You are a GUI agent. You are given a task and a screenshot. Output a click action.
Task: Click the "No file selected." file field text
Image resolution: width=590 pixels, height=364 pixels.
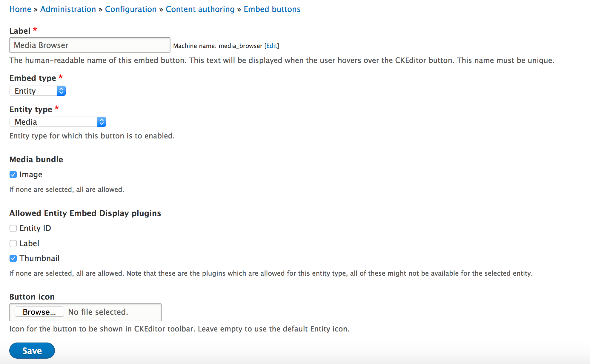(98, 312)
